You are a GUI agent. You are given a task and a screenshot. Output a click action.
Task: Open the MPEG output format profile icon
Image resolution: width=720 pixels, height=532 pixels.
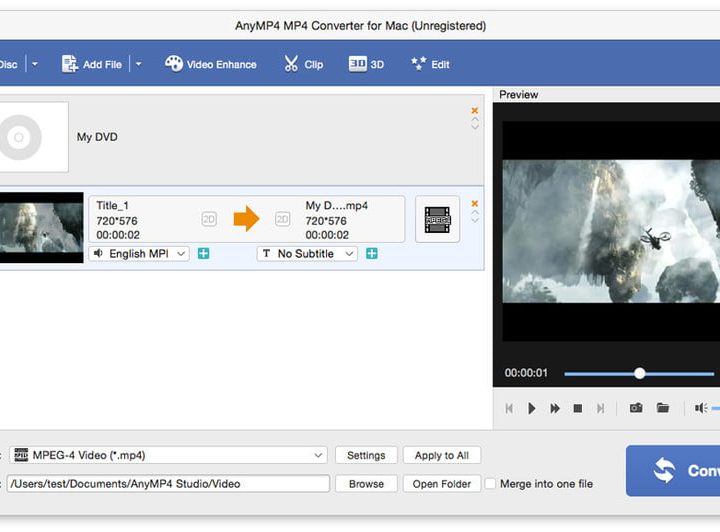tap(438, 219)
